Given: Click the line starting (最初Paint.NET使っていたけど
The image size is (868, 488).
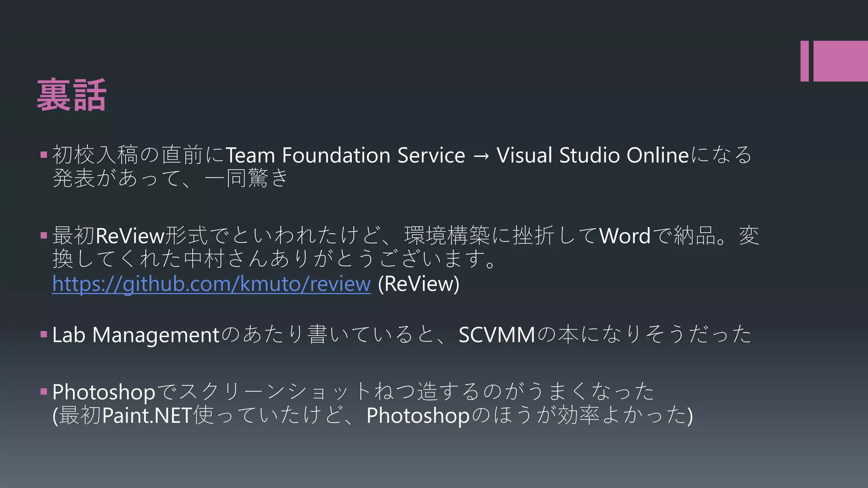Looking at the screenshot, I should (373, 416).
